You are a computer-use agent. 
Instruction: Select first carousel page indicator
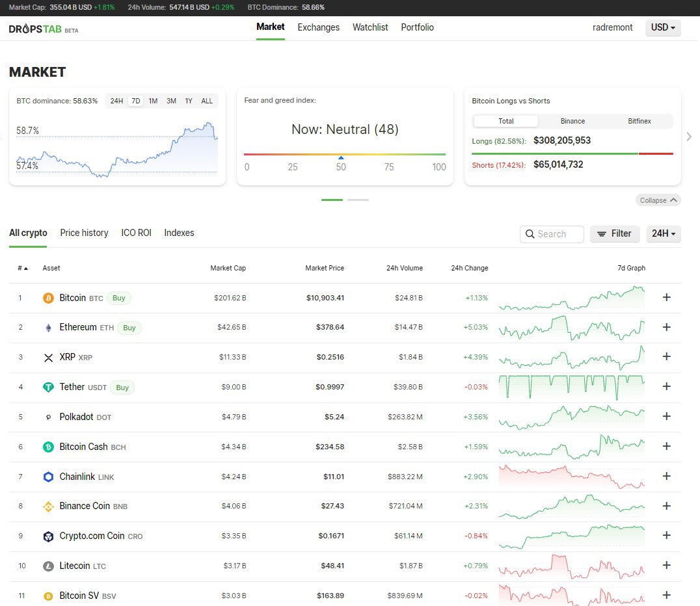[332, 200]
